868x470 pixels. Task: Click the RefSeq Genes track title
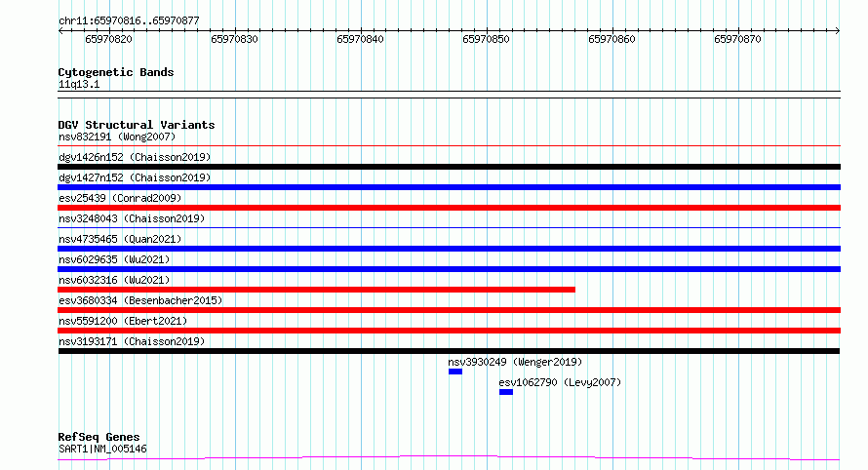[x=99, y=438]
